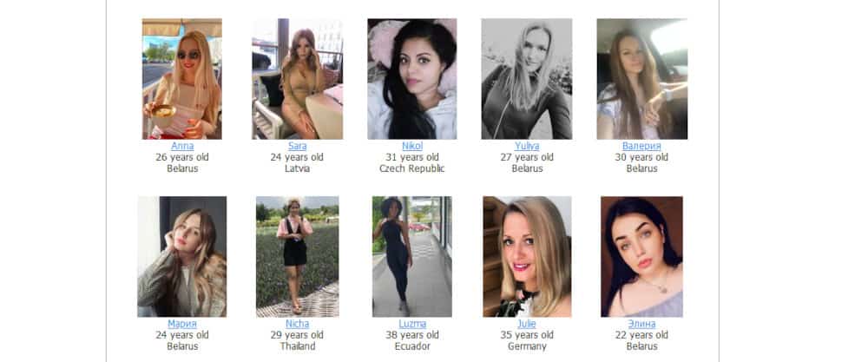Open the black-and-white photo above Yuliya
Screen dimensions: 868x362
(527, 79)
